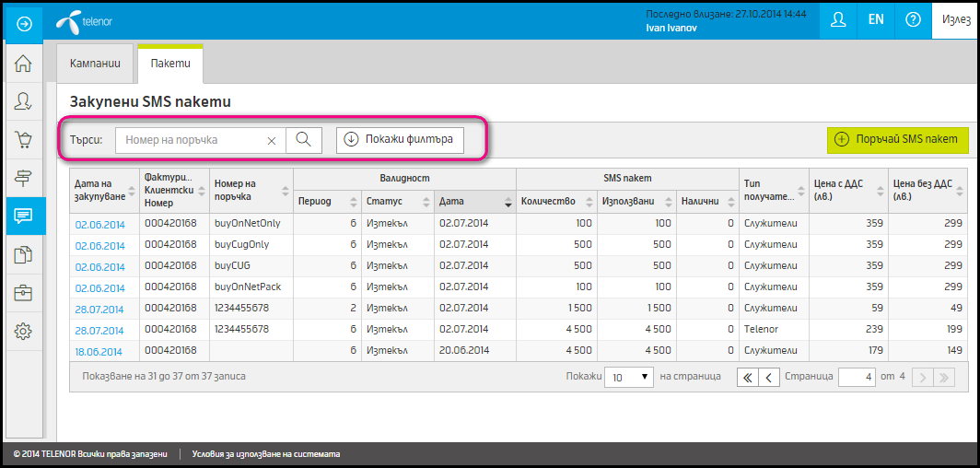The width and height of the screenshot is (980, 468).
Task: Click the 20.06.2014 validity date cell
Action: click(475, 350)
